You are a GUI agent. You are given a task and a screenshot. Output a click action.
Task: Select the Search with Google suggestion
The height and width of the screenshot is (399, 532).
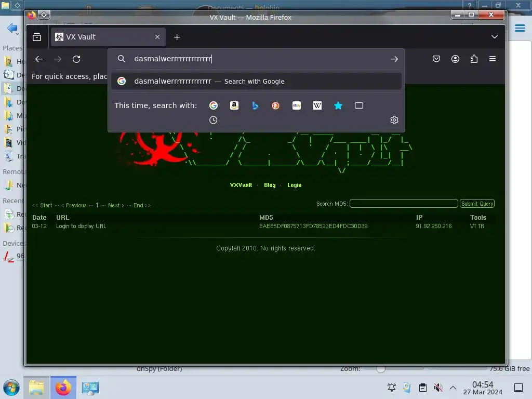pos(257,81)
